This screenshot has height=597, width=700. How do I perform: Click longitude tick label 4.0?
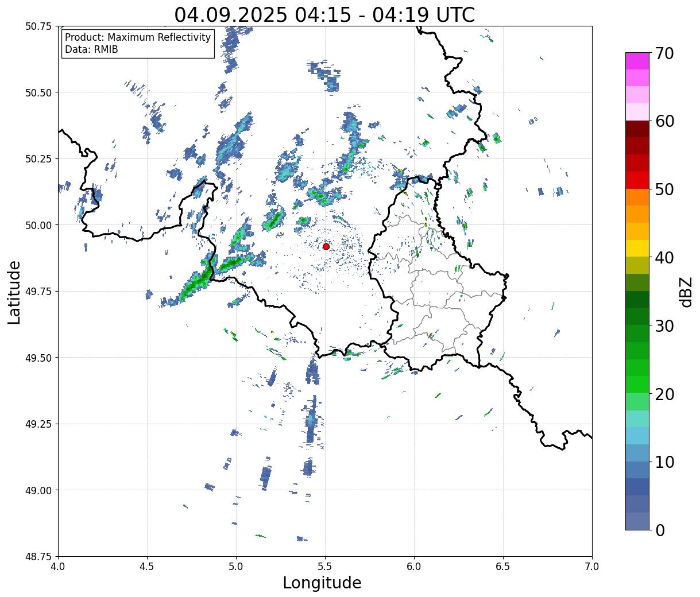tap(58, 567)
